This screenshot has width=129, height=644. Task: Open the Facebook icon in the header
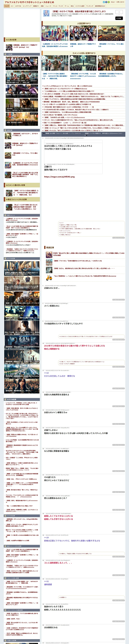click(106, 2)
